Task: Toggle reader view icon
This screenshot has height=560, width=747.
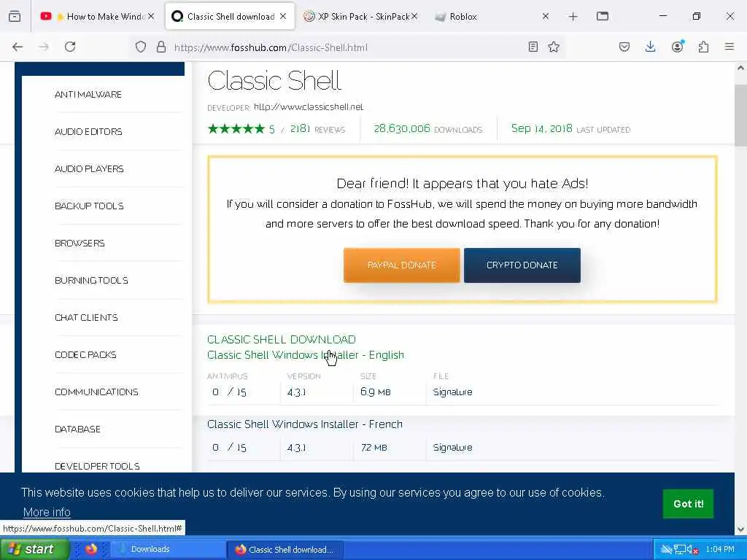Action: coord(533,47)
